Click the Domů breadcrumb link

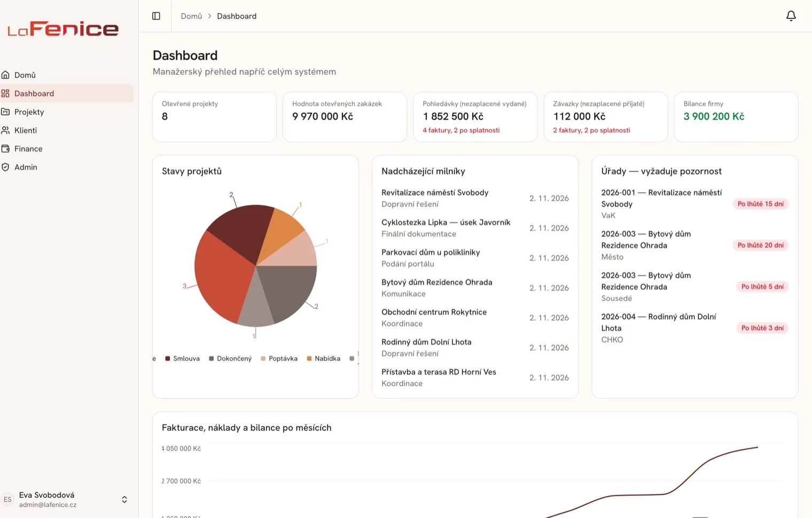point(191,16)
